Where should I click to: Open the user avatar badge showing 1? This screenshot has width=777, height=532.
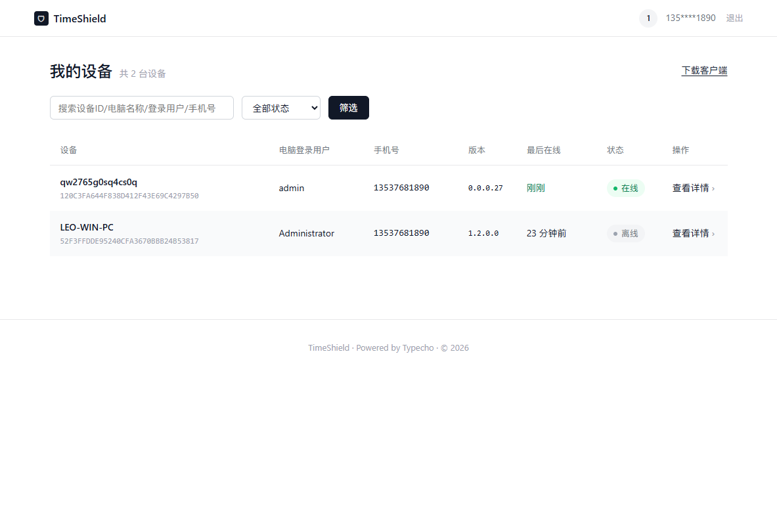click(x=648, y=18)
